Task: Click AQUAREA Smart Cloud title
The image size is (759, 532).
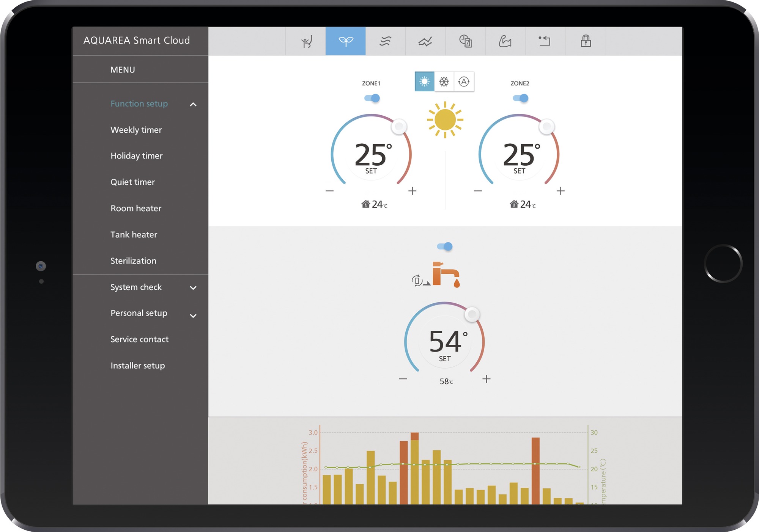Action: tap(137, 40)
